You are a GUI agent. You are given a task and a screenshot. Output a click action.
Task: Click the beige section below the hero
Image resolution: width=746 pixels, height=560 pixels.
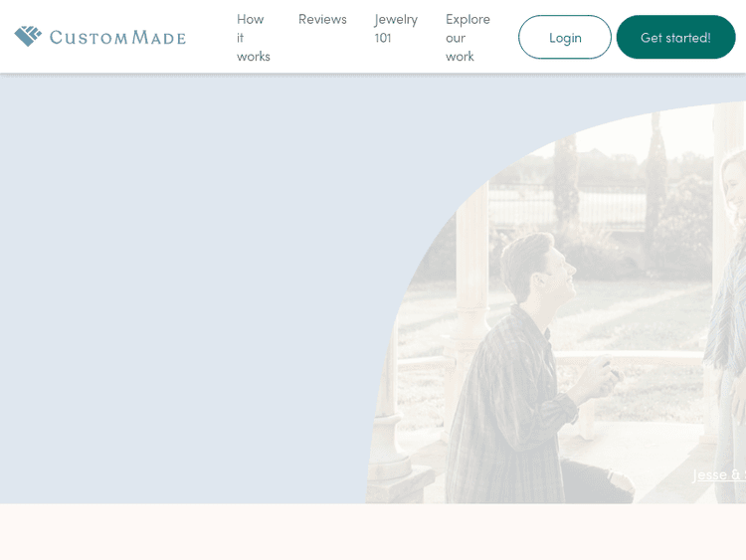[x=373, y=532]
